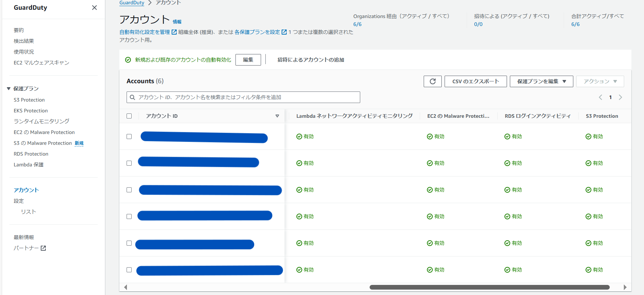Sort by アカウント ID using the triangle icon
The width and height of the screenshot is (644, 295).
pos(277,116)
